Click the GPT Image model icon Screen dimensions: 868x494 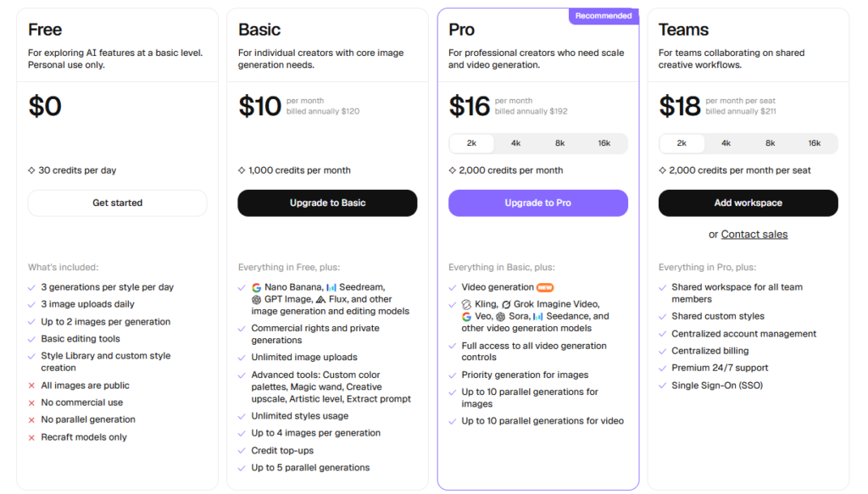point(256,300)
